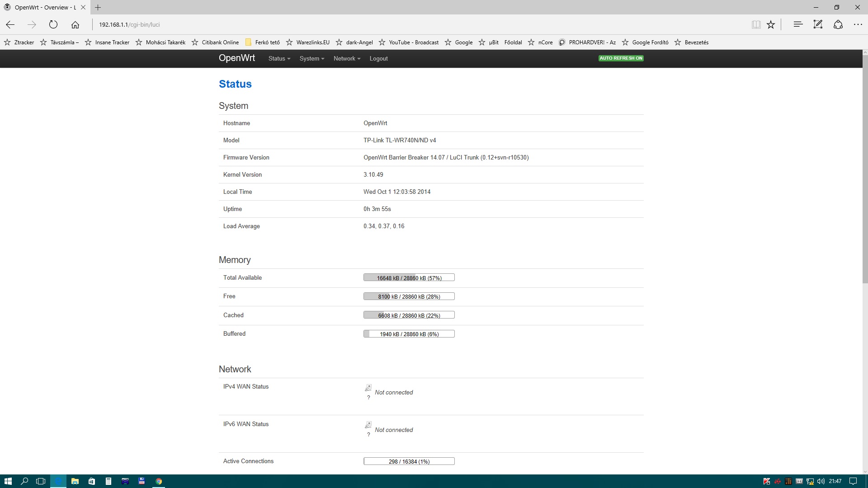Viewport: 868px width, 488px height.
Task: Expand the System dropdown menu
Action: click(x=311, y=59)
